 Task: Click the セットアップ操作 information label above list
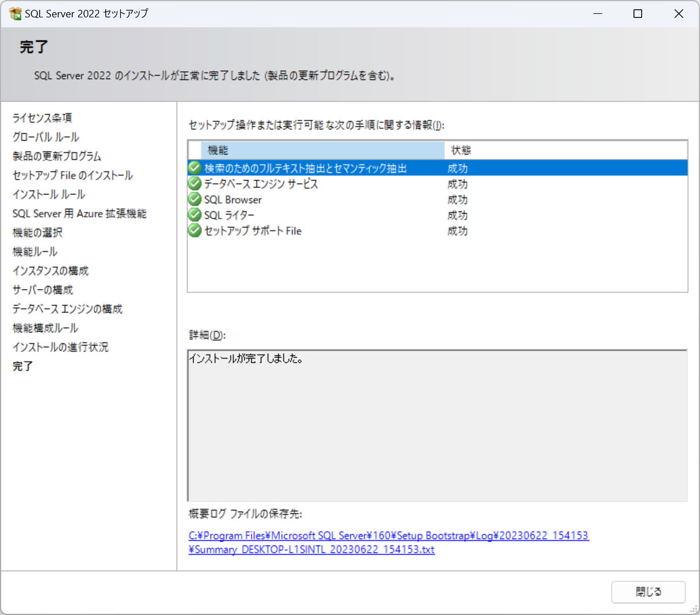[x=316, y=125]
